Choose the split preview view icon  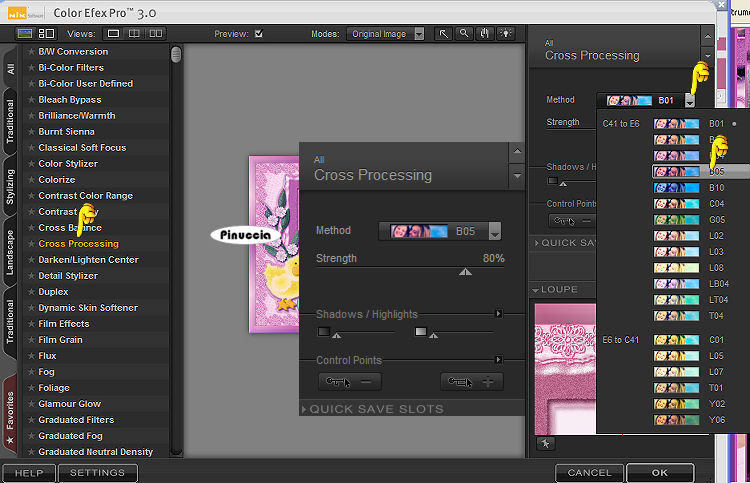pos(134,33)
